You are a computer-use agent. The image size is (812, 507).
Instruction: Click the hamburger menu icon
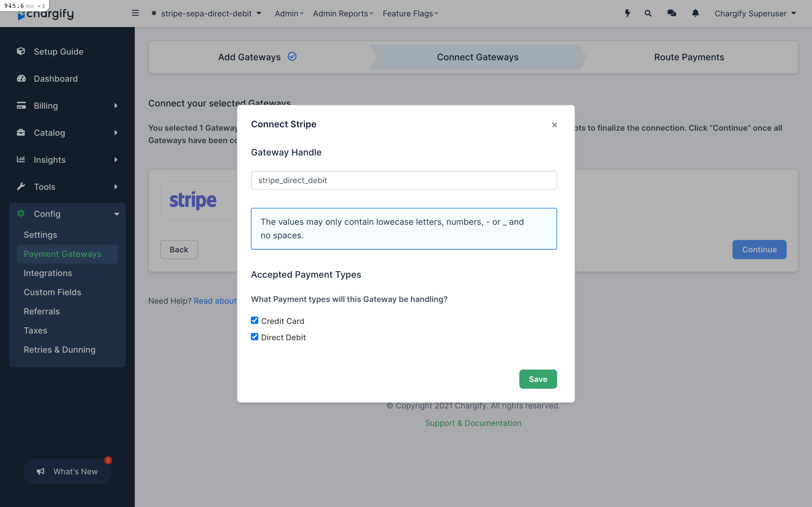tap(135, 13)
